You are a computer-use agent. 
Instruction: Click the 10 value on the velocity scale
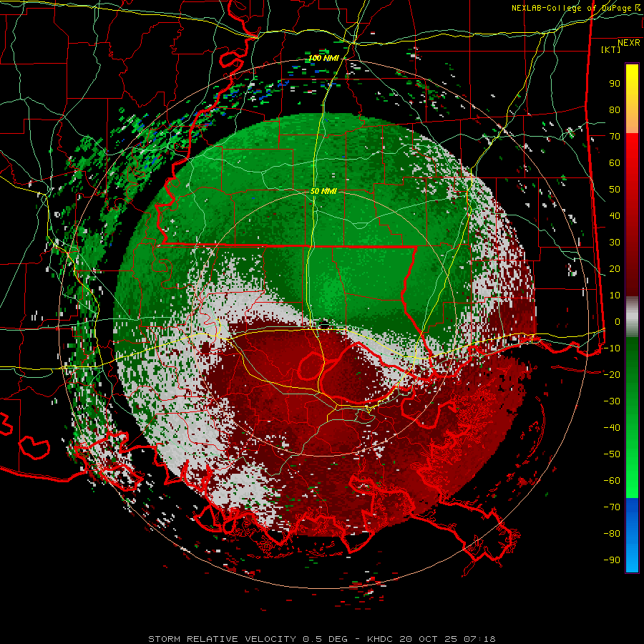[615, 296]
